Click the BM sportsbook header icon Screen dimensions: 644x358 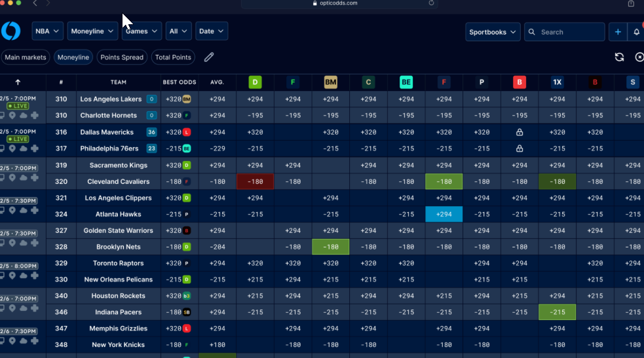coord(331,82)
